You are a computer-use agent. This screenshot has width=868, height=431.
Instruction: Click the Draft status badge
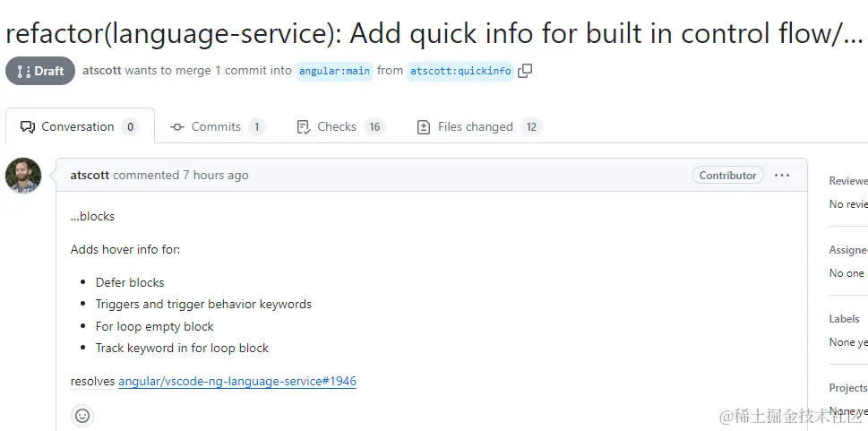(39, 71)
